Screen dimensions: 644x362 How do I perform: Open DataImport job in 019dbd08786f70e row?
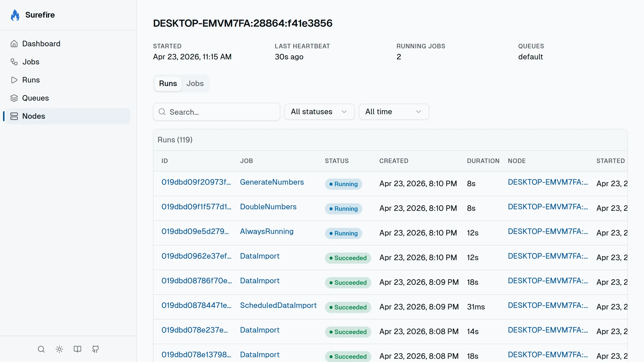point(260,281)
